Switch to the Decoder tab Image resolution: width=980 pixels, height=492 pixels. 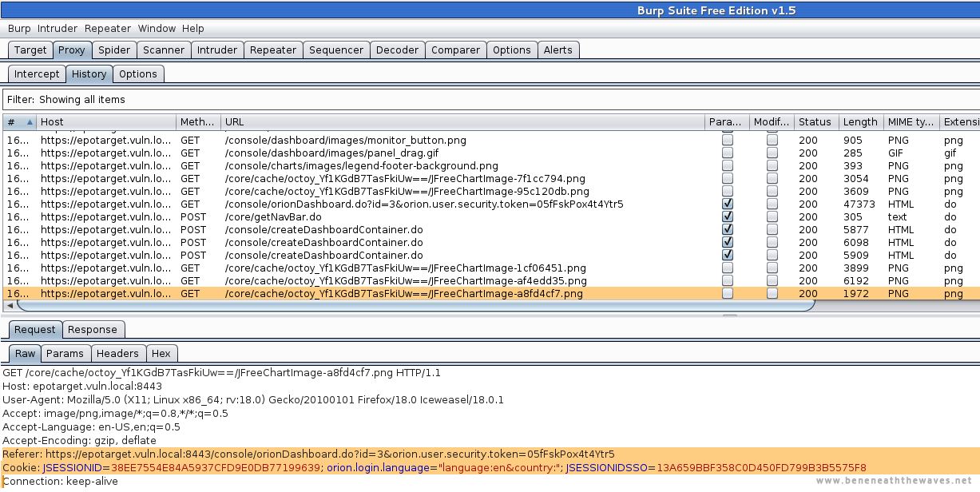click(397, 50)
